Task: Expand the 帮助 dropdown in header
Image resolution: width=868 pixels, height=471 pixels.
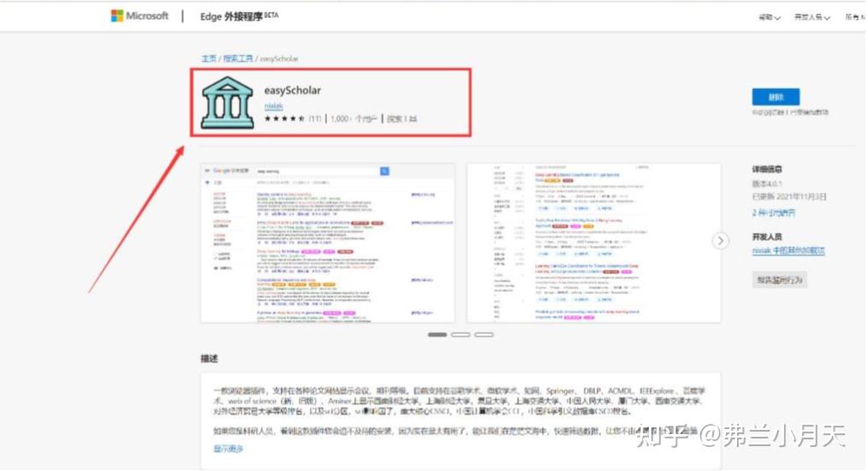Action: (x=769, y=18)
